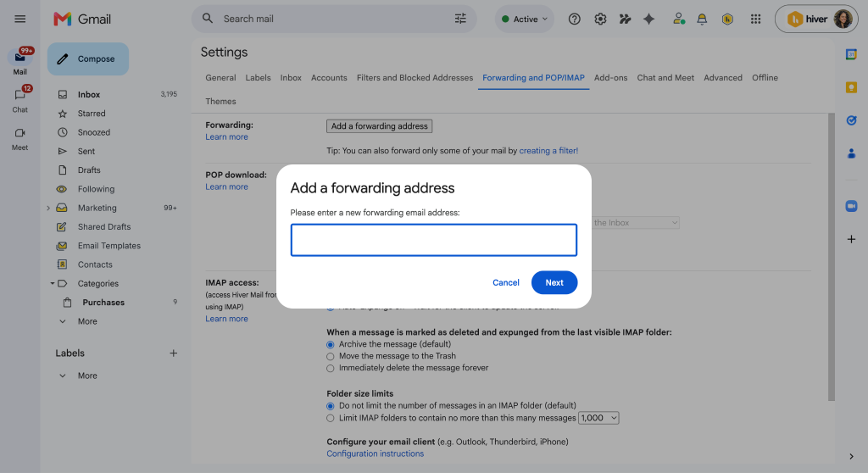868x473 pixels.
Task: Open the Google apps grid
Action: (x=755, y=19)
